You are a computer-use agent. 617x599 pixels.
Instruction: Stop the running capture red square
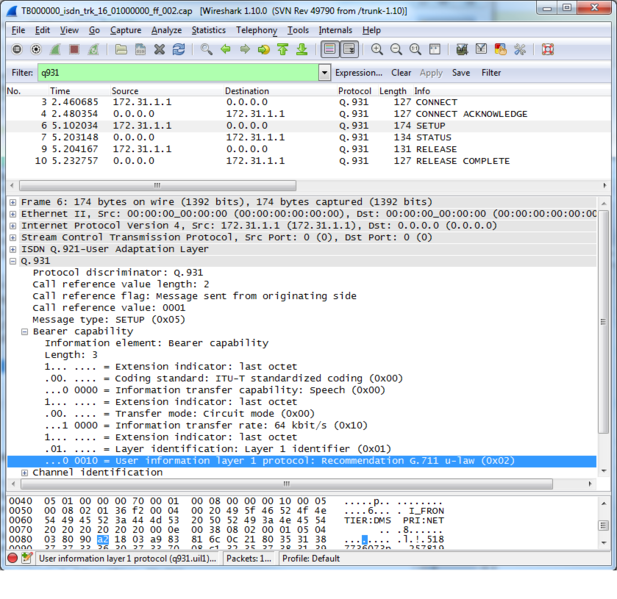(74, 50)
